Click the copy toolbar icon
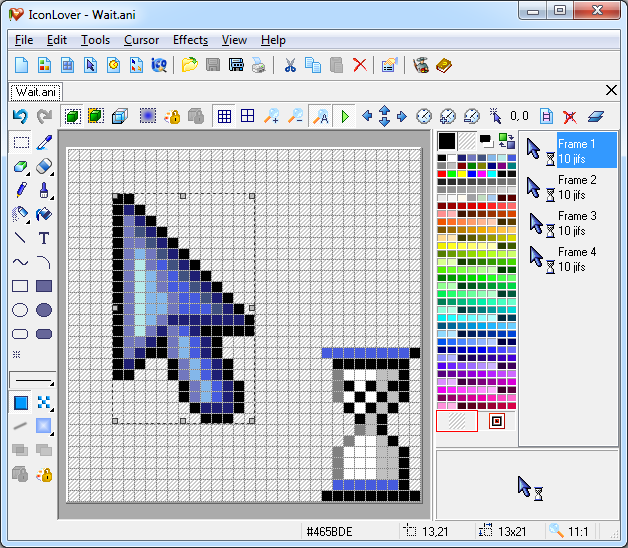 [313, 65]
